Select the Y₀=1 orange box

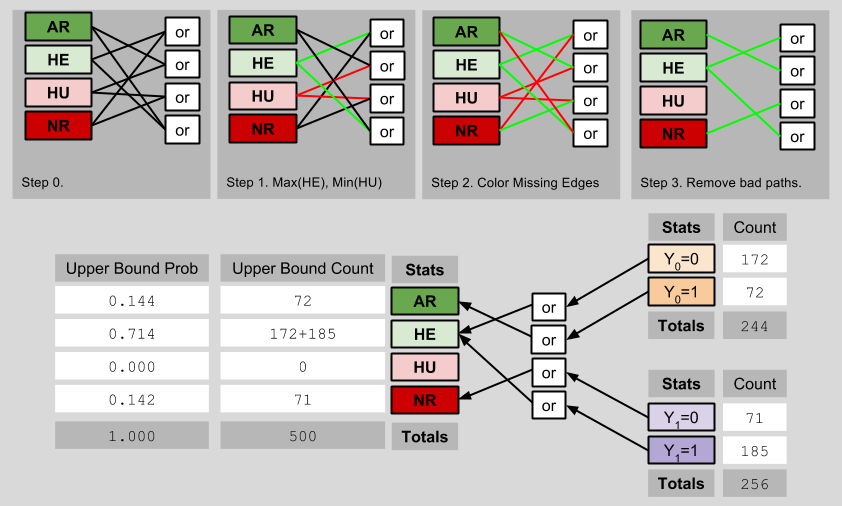(x=681, y=292)
